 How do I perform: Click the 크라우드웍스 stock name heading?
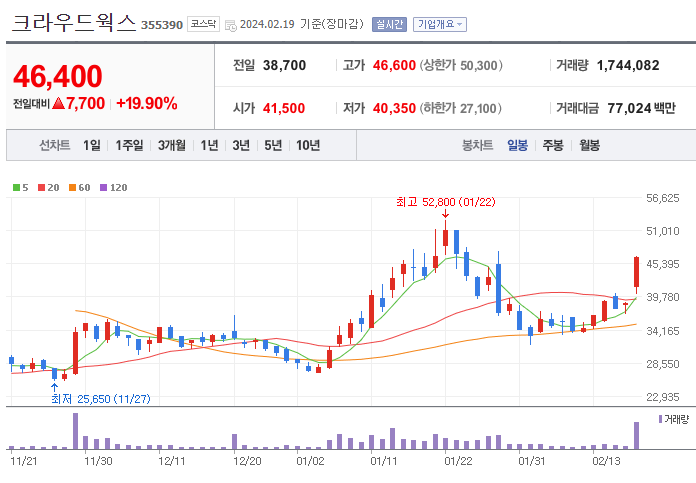73,23
